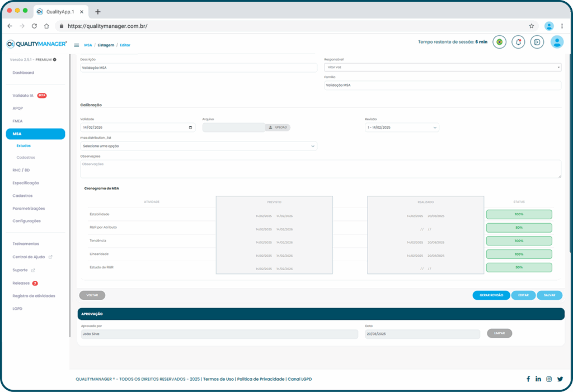Viewport: 573px width, 392px height.
Task: Toggle the hamburger sidebar menu icon
Action: click(77, 45)
